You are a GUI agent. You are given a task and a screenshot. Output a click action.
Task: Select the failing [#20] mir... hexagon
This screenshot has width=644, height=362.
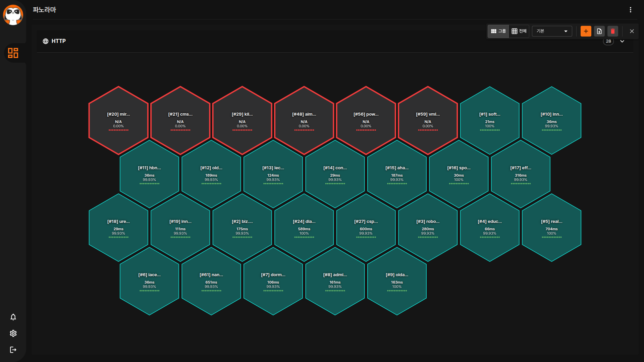tap(118, 120)
